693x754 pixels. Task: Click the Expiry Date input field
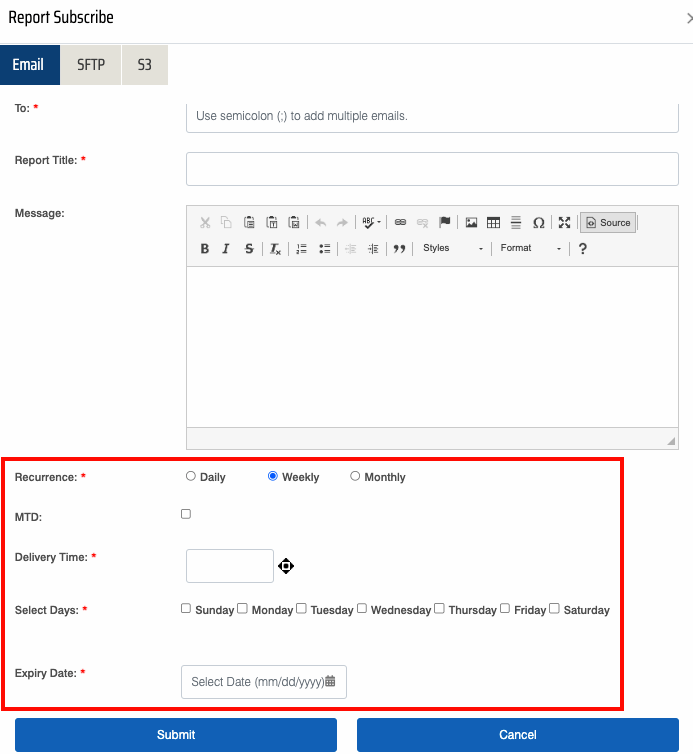tap(256, 682)
